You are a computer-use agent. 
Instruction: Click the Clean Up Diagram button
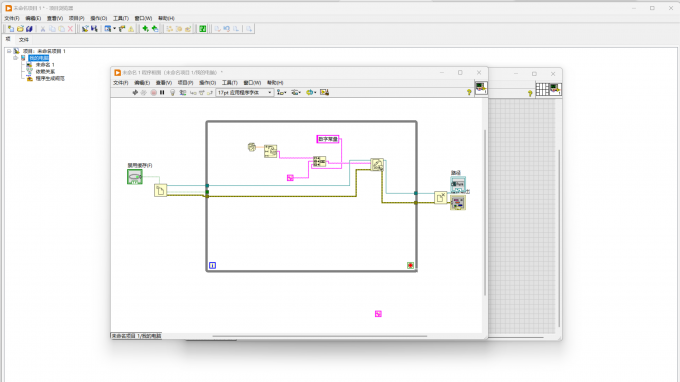[x=324, y=92]
